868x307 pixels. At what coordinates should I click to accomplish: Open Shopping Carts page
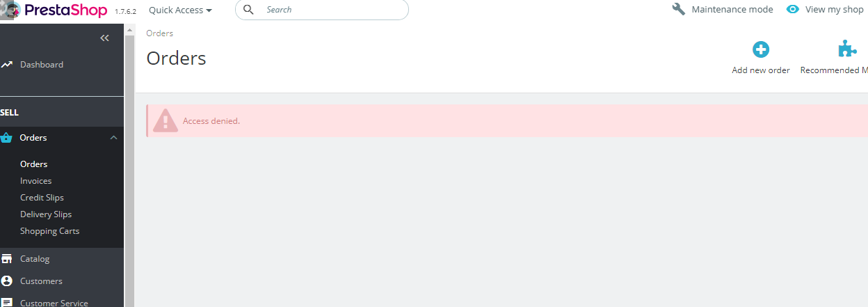point(49,231)
